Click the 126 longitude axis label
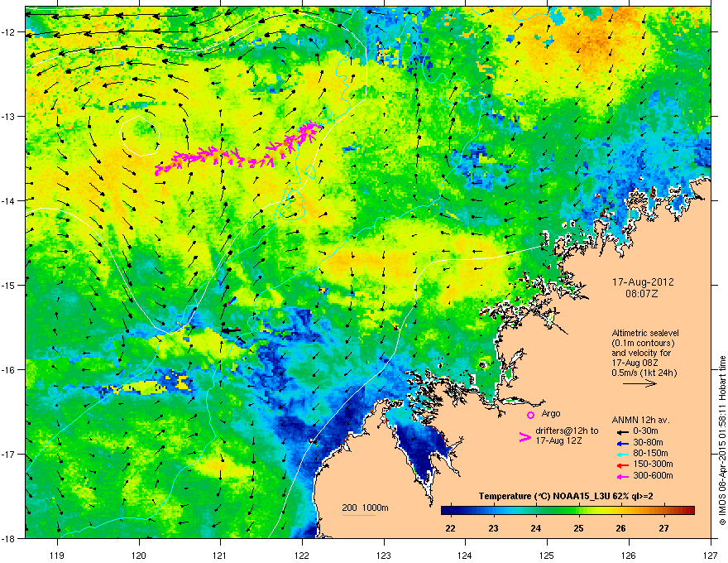 629,555
